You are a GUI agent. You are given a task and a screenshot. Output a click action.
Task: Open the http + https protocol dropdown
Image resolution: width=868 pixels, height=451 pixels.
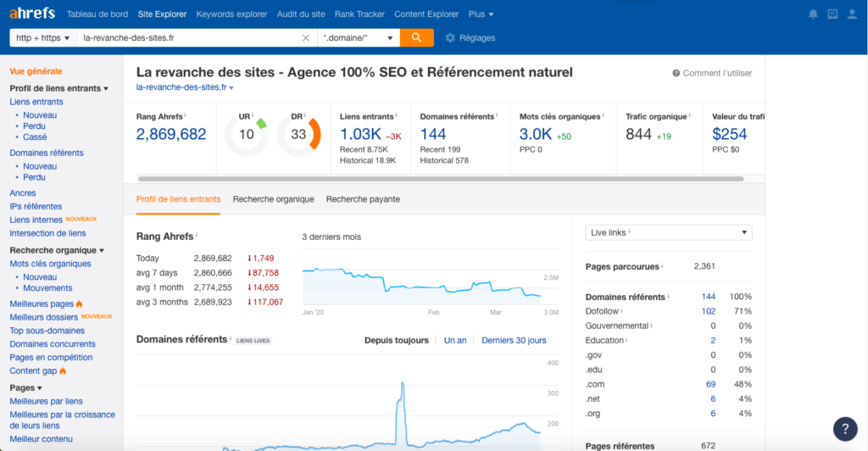42,37
